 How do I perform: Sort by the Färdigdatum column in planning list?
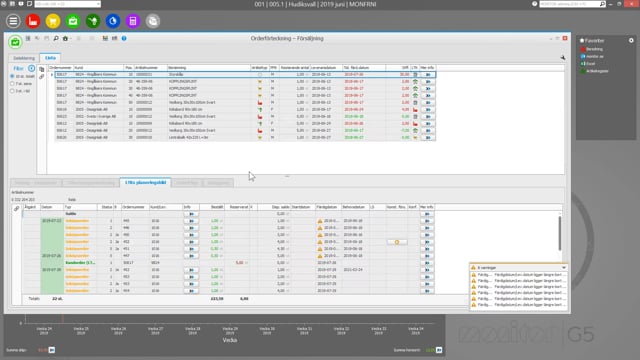pyautogui.click(x=328, y=207)
